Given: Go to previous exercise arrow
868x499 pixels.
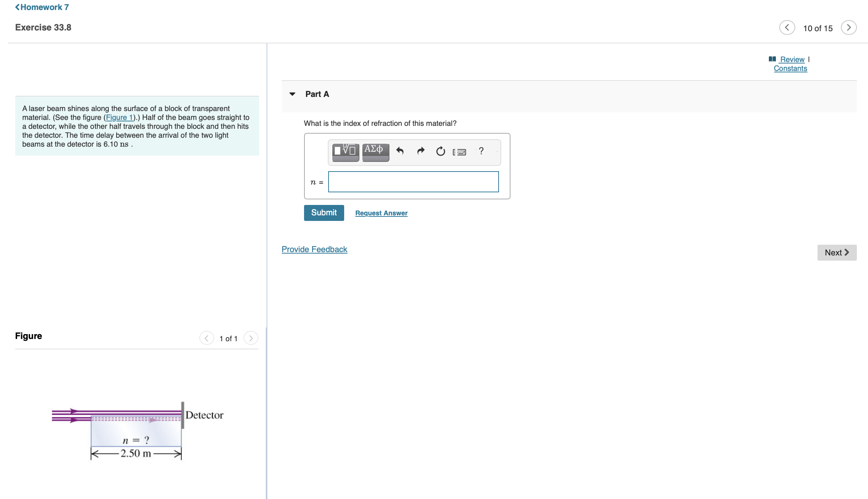Looking at the screenshot, I should (787, 28).
